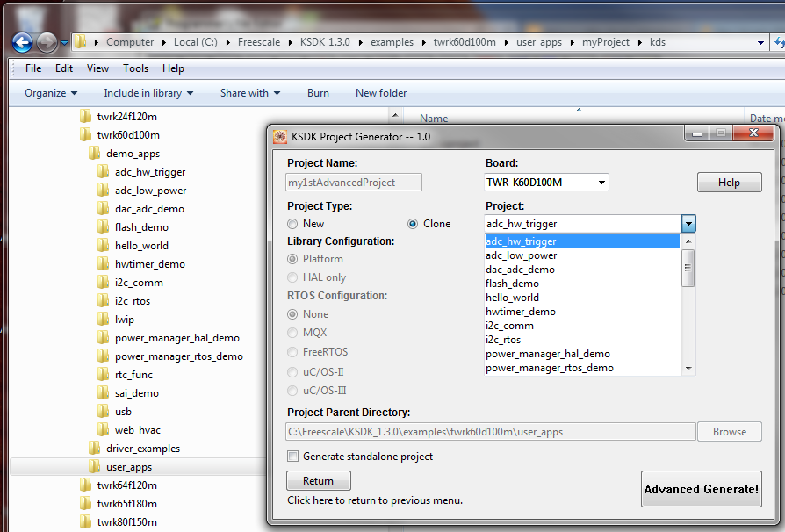
Task: Expand the breadcrumb arrow after examples
Action: (423, 42)
